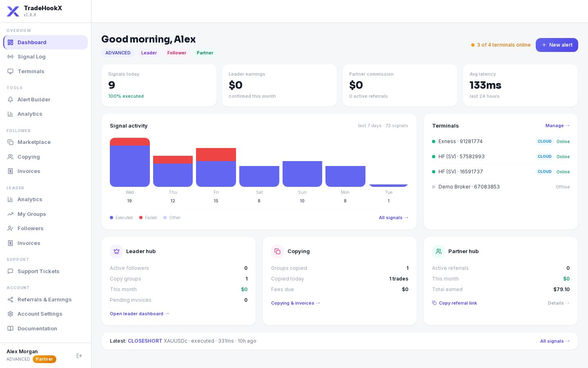Click Open leader dashboard link
Screen dimensions: 588x368
click(x=140, y=314)
